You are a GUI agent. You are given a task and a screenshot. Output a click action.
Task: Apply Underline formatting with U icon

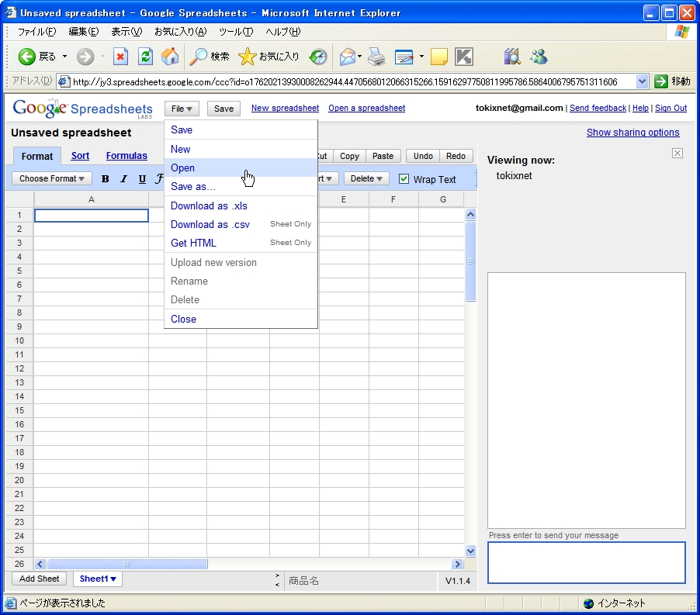tap(142, 179)
